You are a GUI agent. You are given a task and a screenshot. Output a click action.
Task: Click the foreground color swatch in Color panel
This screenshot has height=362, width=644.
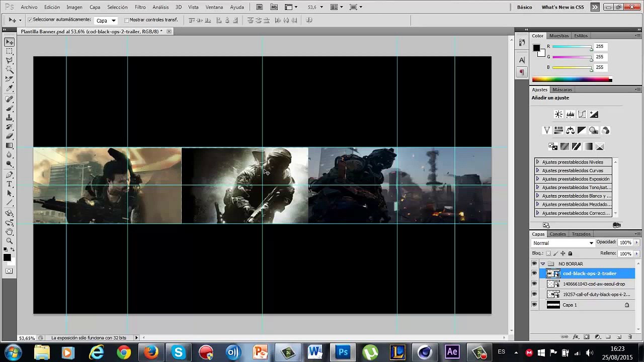pos(536,48)
